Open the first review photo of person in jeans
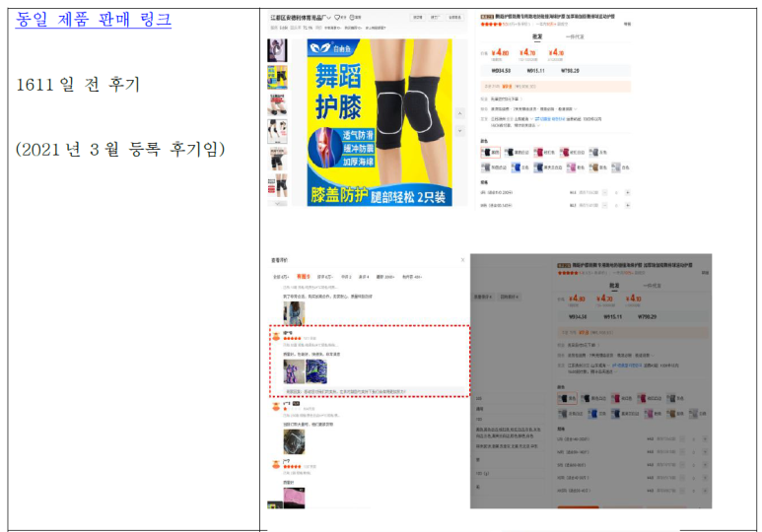This screenshot has height=532, width=762. (294, 313)
